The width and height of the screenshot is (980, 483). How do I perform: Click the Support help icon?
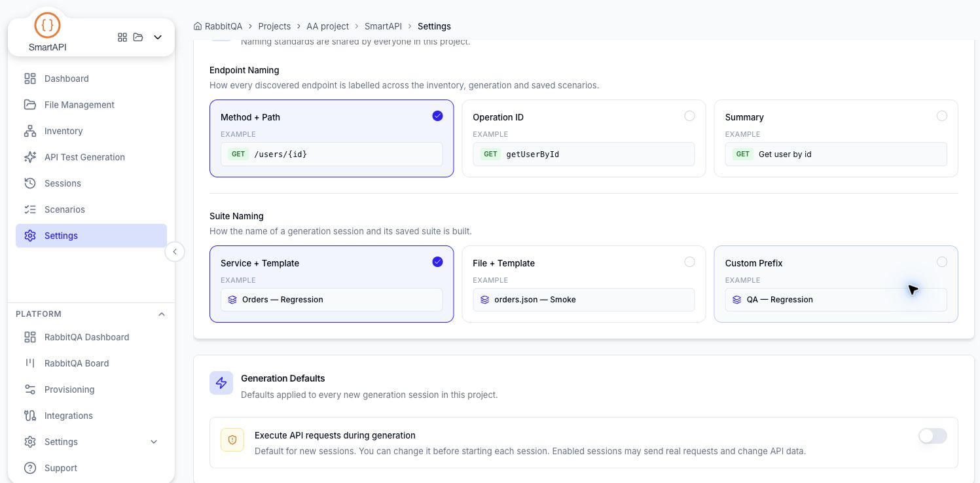(30, 468)
